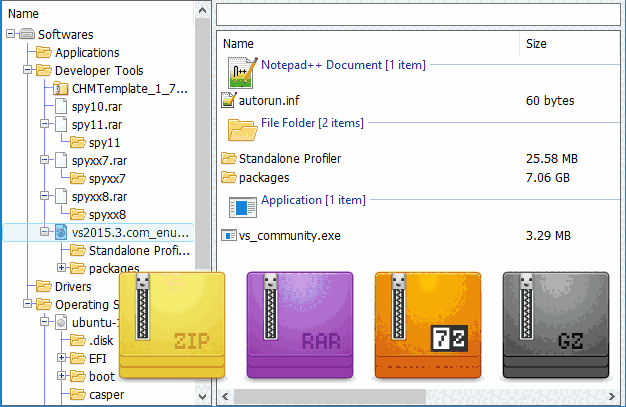This screenshot has width=626, height=407.
Task: Click the 25.58 MB size value
Action: [x=552, y=159]
